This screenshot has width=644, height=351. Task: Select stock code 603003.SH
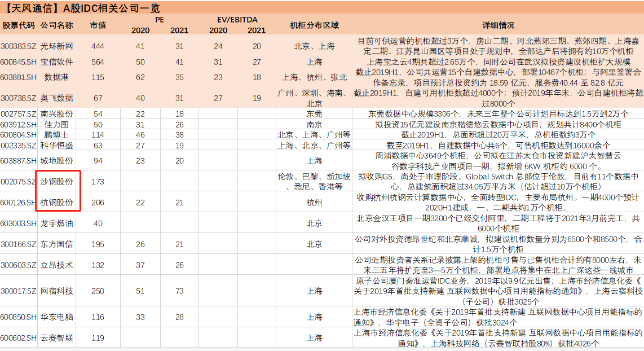coord(19,223)
